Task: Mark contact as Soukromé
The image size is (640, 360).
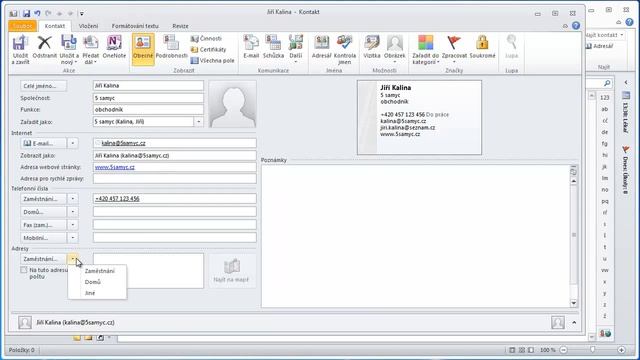Action: pos(482,47)
